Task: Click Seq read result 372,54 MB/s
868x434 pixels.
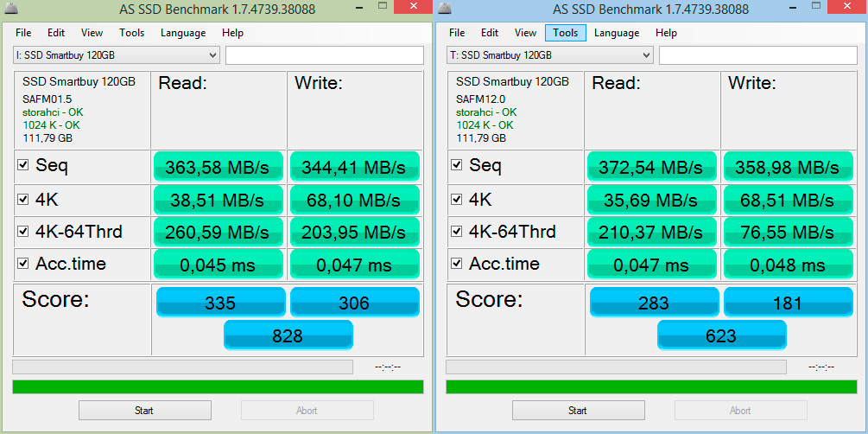Action: click(651, 167)
